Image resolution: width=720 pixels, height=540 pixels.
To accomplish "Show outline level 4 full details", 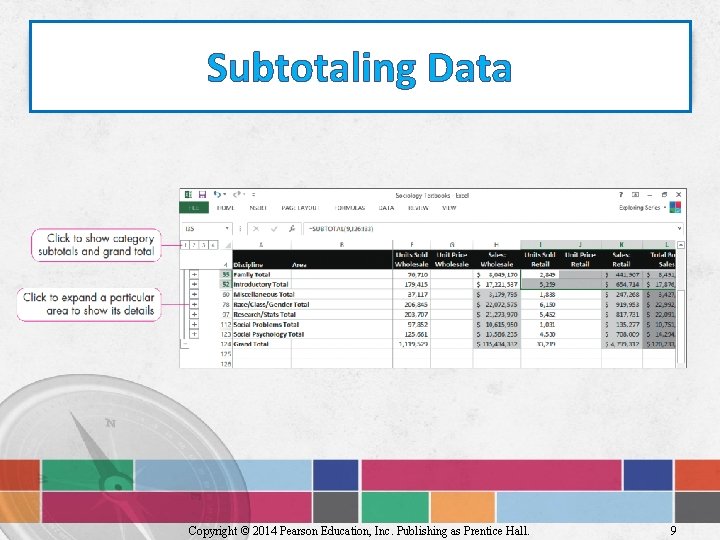I will [x=213, y=245].
